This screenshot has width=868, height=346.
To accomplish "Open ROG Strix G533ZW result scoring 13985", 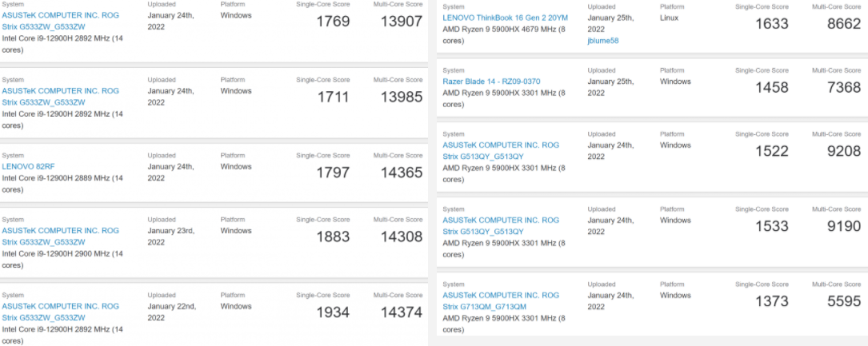I will coord(60,96).
